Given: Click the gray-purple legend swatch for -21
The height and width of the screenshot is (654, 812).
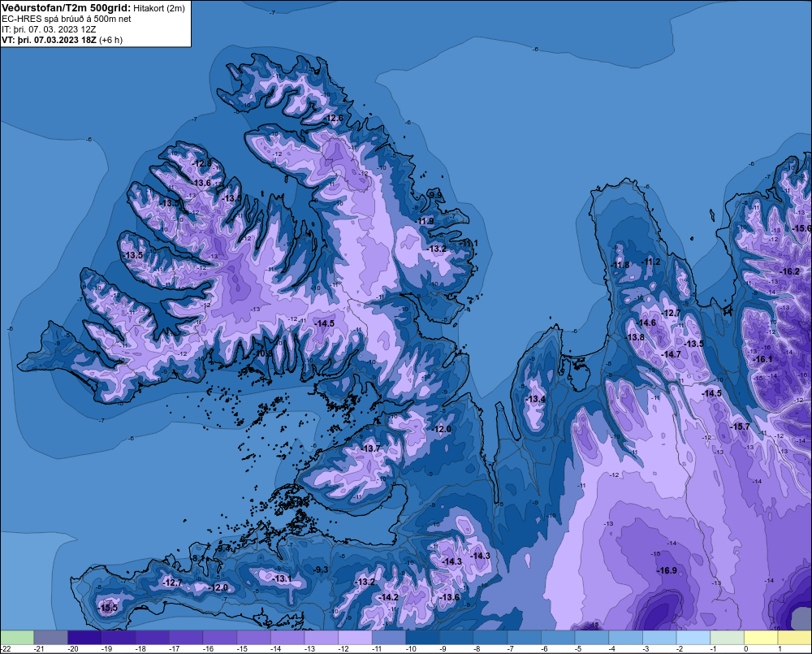Looking at the screenshot, I should point(50,638).
